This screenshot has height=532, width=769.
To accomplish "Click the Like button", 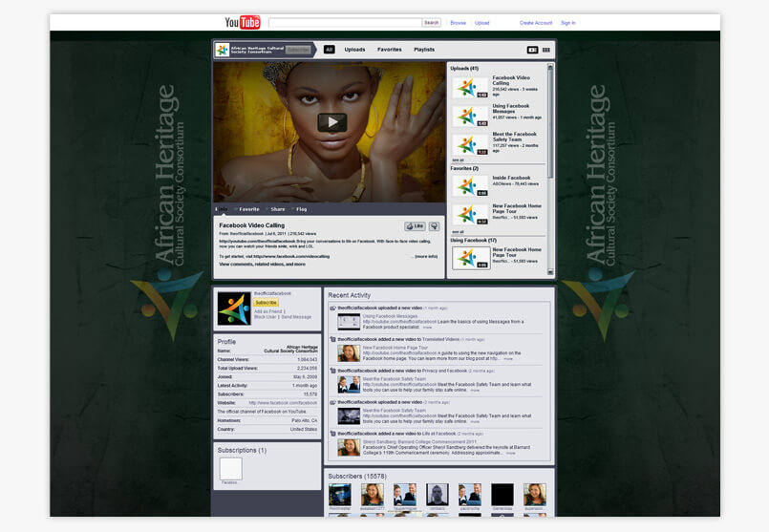I will [x=415, y=226].
